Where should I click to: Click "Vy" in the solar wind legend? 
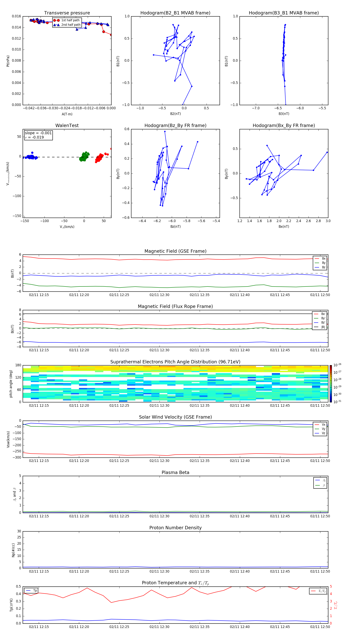[320, 429]
